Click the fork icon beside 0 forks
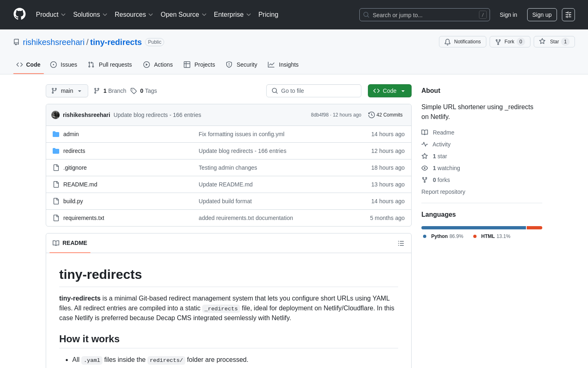The width and height of the screenshot is (588, 368). (x=425, y=180)
